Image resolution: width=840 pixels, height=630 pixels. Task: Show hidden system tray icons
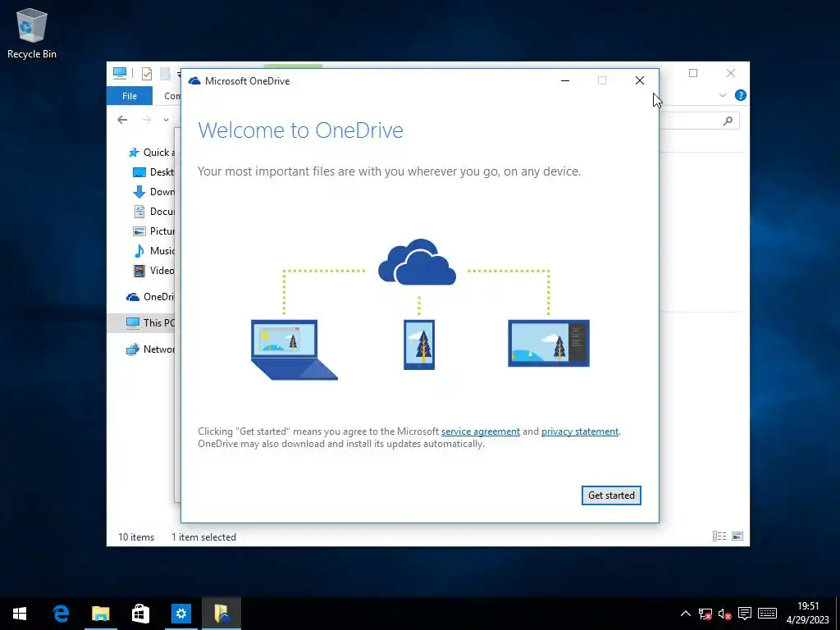coord(685,614)
